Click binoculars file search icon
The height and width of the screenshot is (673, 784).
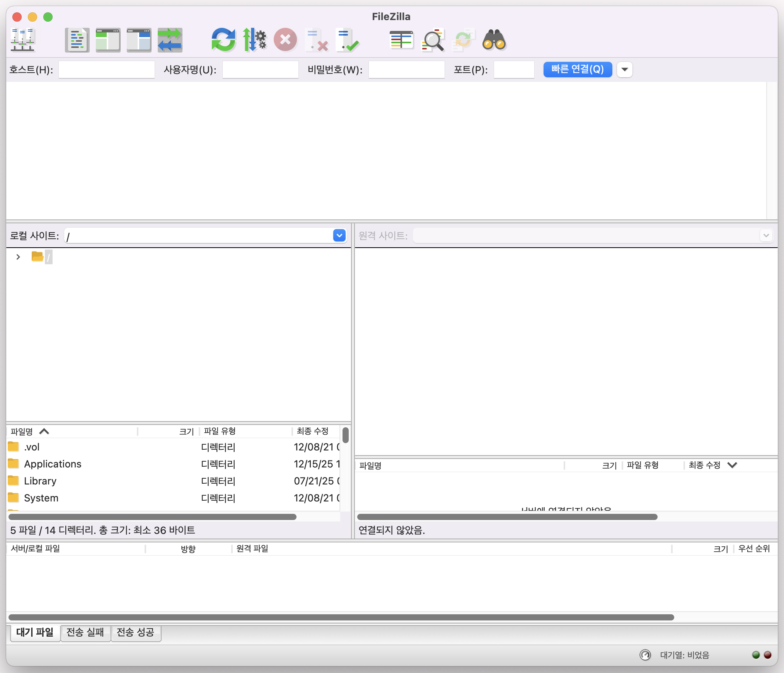[494, 40]
